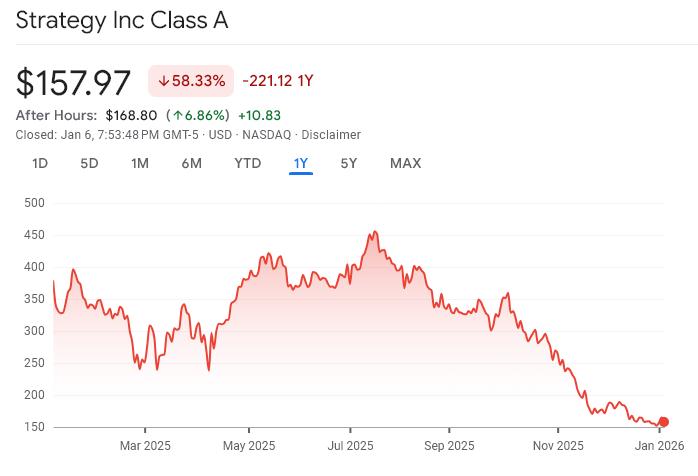Click the May 2025 axis label

click(x=248, y=446)
